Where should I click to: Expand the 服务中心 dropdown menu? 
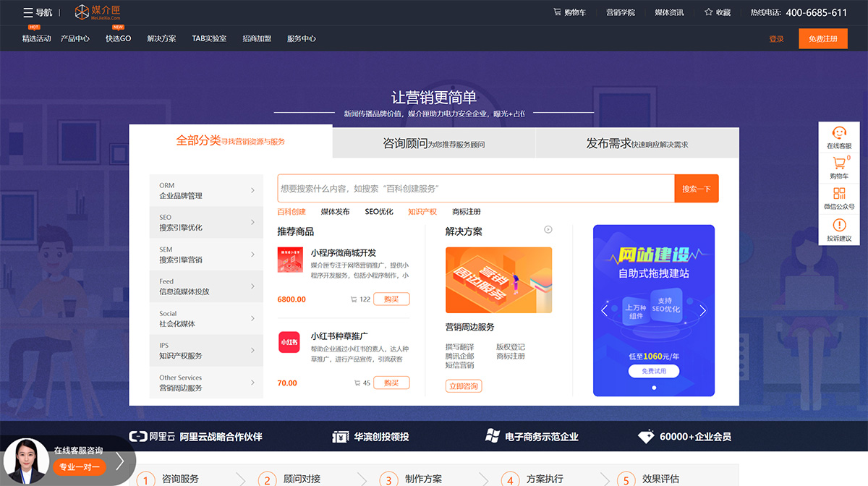tap(303, 39)
